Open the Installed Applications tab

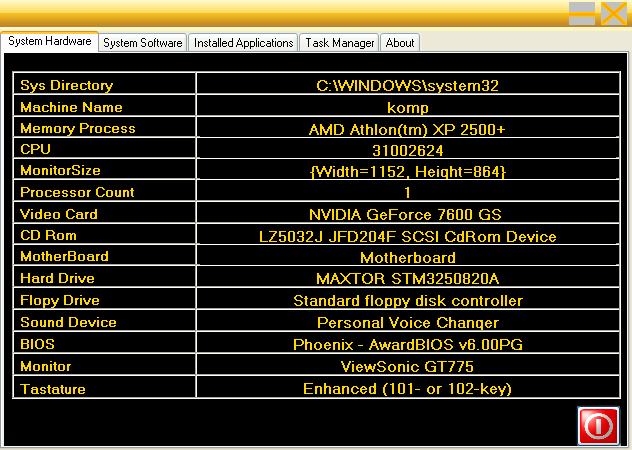coord(244,43)
